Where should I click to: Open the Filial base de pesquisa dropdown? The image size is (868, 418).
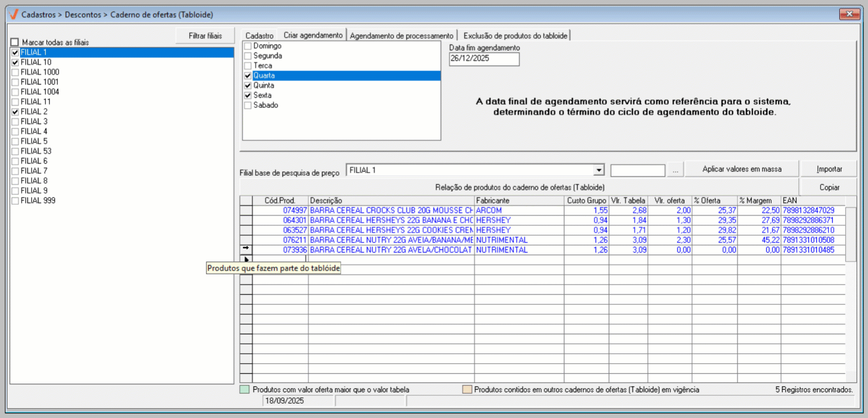tap(598, 170)
